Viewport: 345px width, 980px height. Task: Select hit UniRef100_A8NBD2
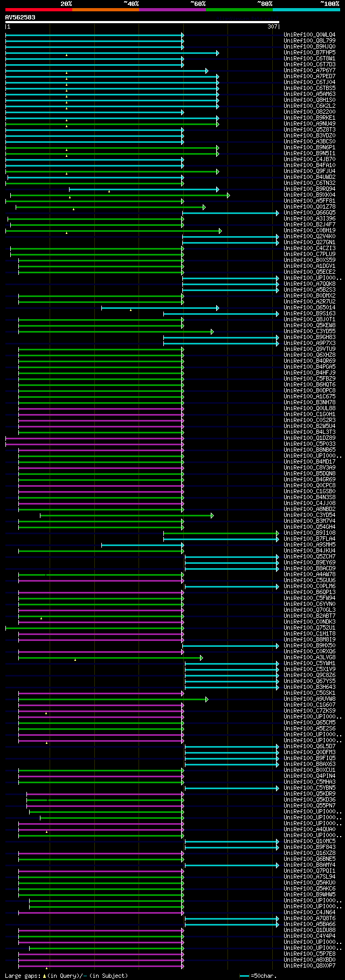[309, 509]
